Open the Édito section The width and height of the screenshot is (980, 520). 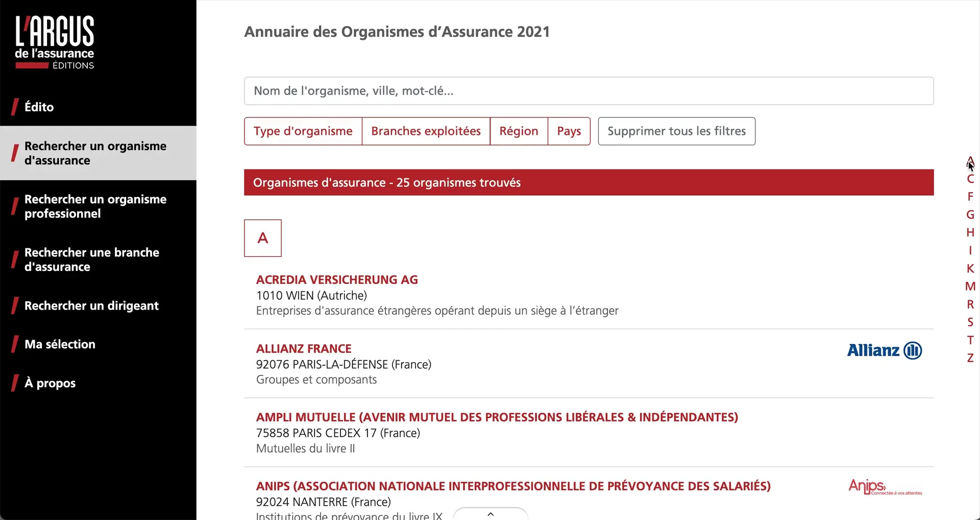point(39,107)
